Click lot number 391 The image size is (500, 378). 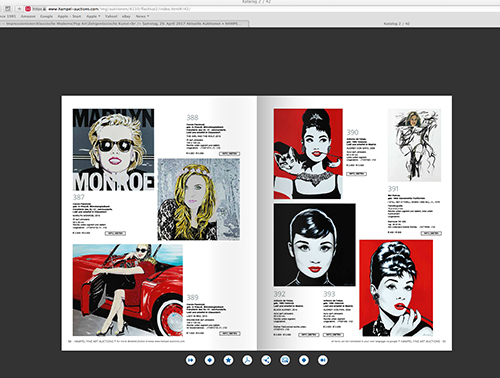(393, 189)
